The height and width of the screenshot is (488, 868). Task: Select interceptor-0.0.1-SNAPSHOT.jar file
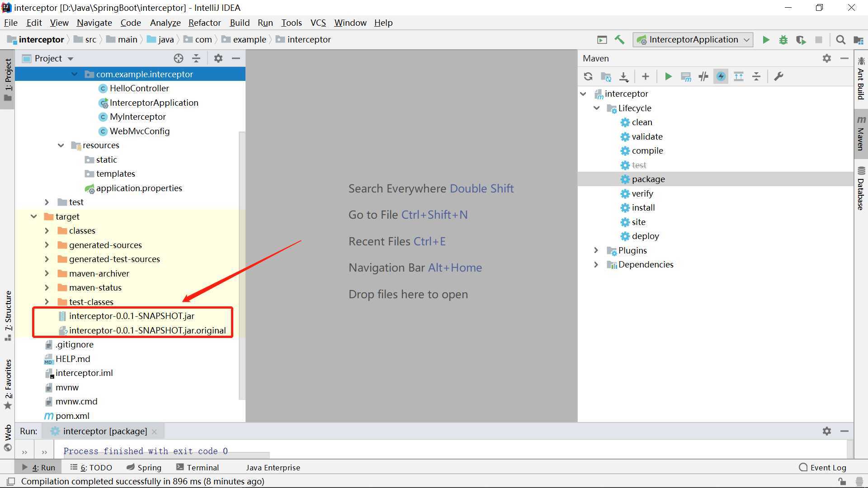click(132, 316)
